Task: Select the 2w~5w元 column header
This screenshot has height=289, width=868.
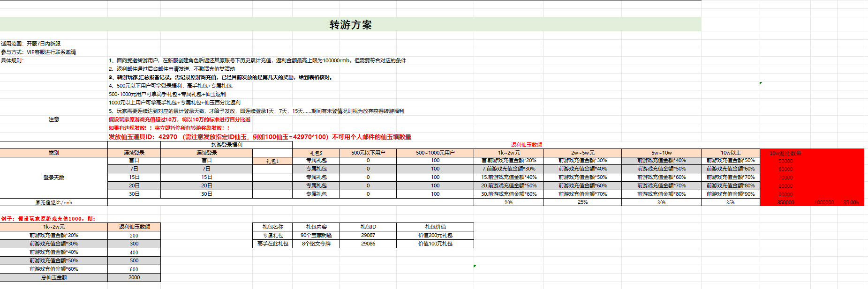Action: (x=582, y=153)
